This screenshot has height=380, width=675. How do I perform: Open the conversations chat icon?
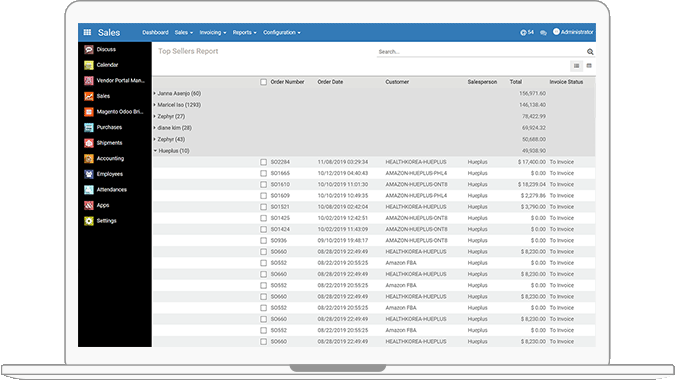543,33
